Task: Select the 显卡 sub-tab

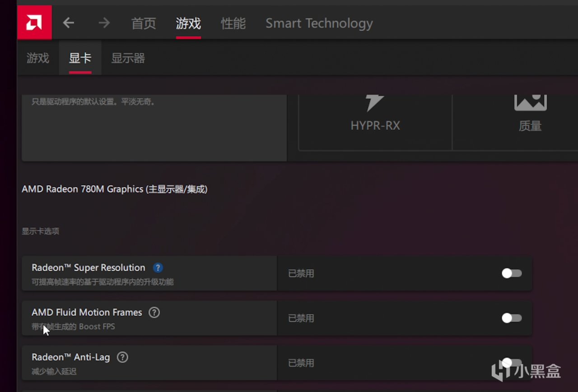Action: [80, 58]
